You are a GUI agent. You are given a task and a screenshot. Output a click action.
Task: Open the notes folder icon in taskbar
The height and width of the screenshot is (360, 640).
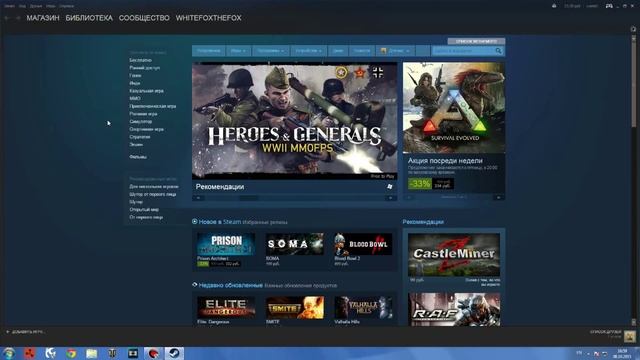pyautogui.click(x=91, y=353)
